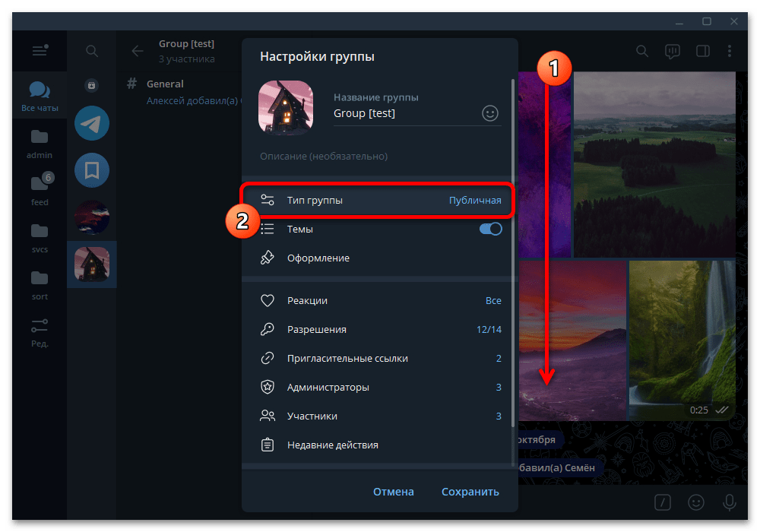The image size is (760, 532).
Task: Open the Recent actions row
Action: [x=378, y=445]
